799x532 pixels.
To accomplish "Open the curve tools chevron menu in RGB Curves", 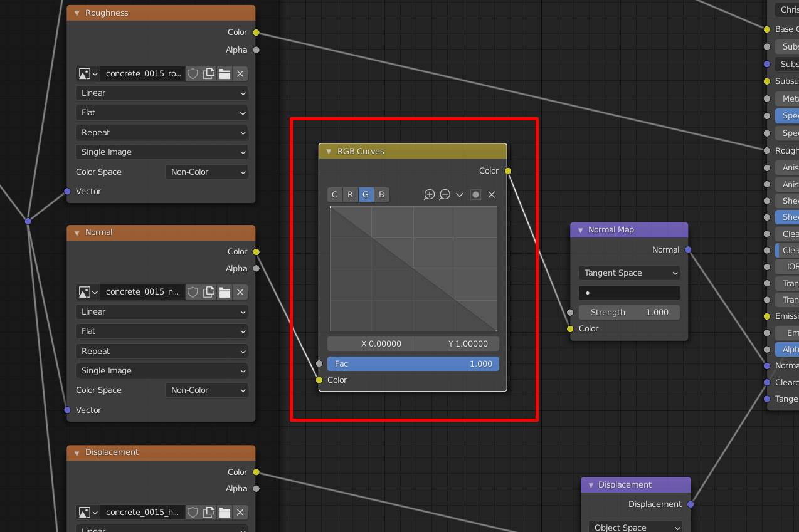I will coord(460,195).
